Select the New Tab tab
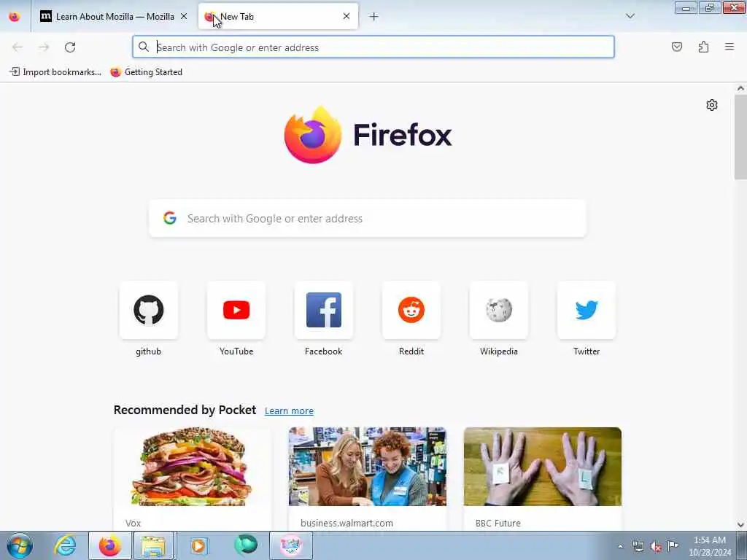The image size is (747, 560). (278, 17)
